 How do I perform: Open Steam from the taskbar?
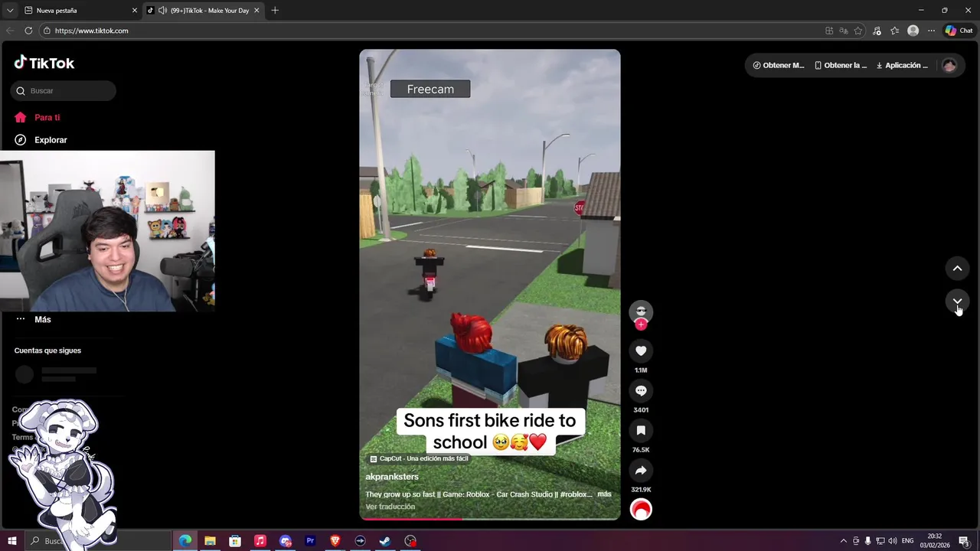[x=385, y=541]
